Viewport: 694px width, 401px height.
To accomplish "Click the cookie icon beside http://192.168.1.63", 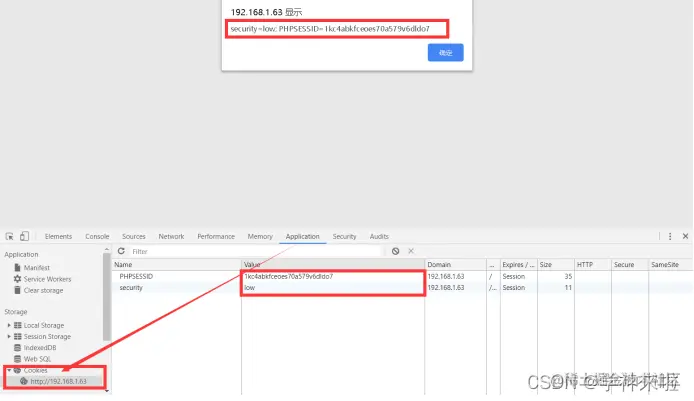I will [x=24, y=381].
